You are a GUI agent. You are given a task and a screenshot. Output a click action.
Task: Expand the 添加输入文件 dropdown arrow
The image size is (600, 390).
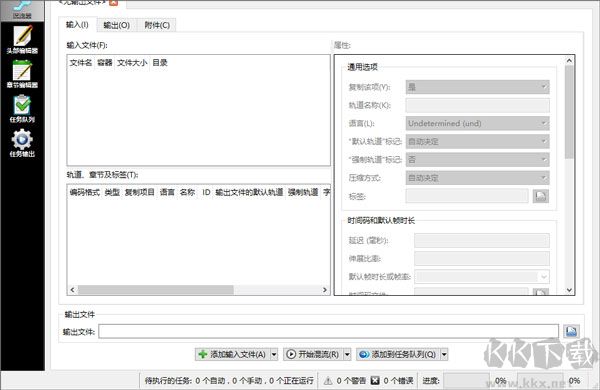[x=274, y=354]
